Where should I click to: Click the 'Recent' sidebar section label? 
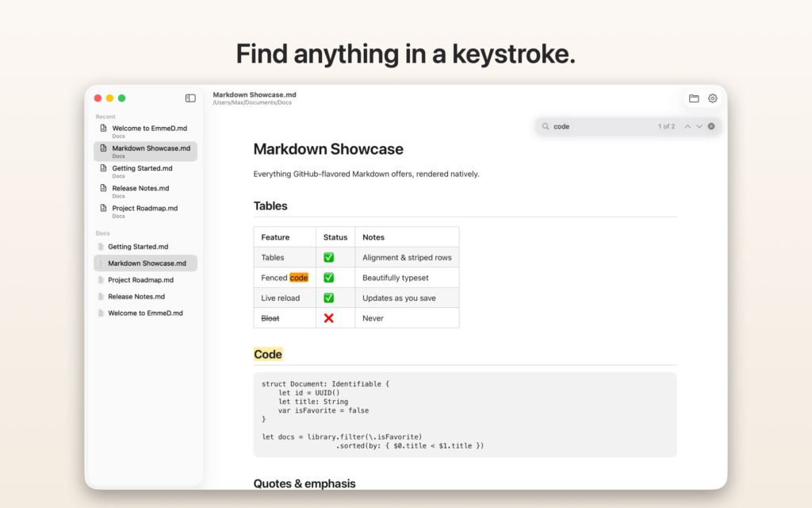[x=105, y=117]
